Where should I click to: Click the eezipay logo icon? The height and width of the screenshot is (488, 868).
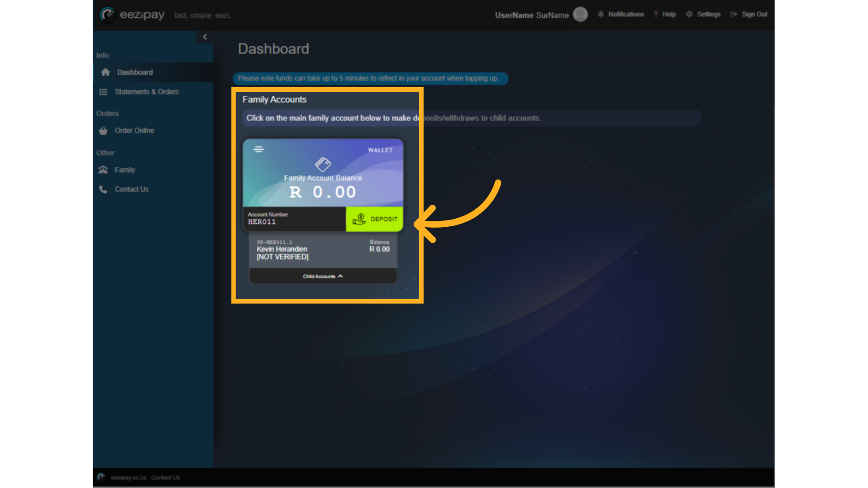(108, 15)
